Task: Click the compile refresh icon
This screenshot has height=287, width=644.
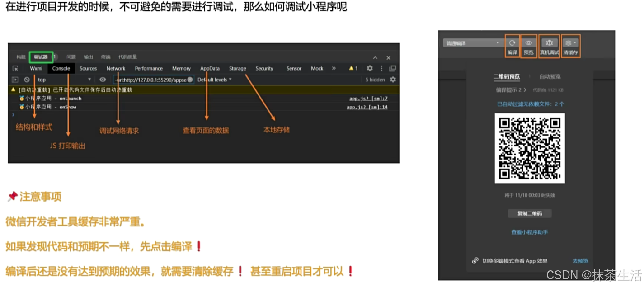Action: (512, 43)
